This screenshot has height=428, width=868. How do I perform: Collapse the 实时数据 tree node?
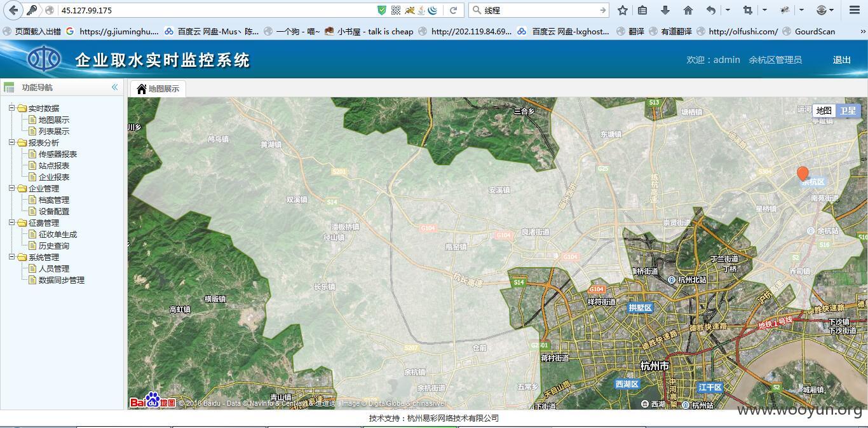(x=11, y=108)
